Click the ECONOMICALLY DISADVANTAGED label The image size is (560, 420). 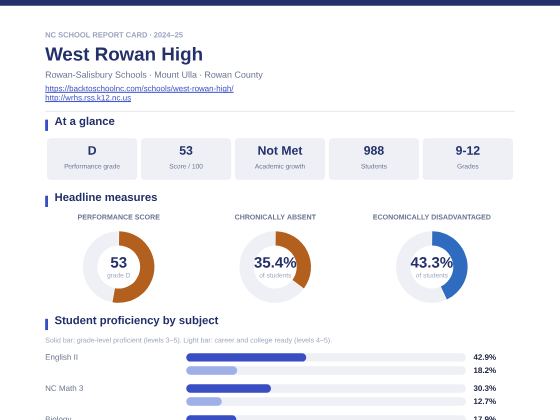(x=431, y=217)
